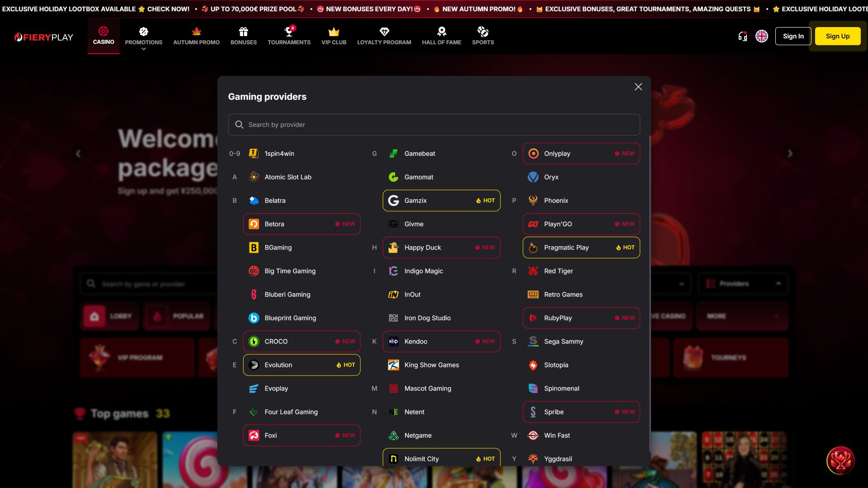The width and height of the screenshot is (868, 488).
Task: Choose the Belatra provider
Action: point(302,201)
